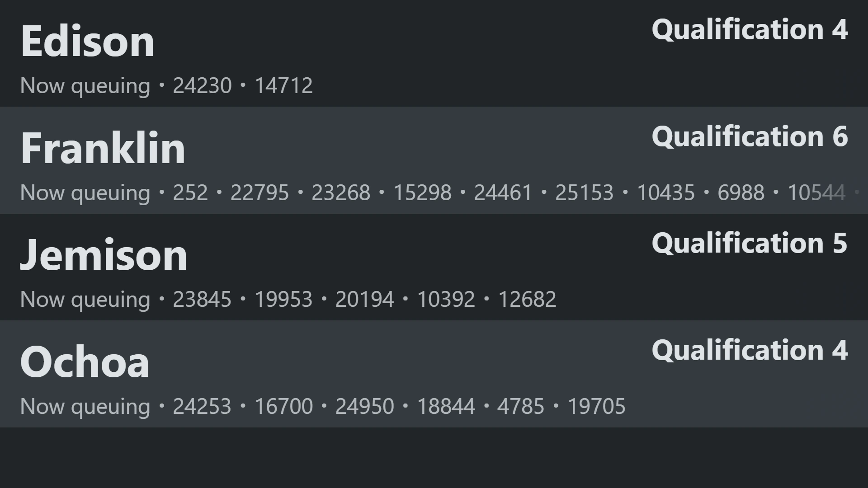
Task: Select team 19705 on Ochoa
Action: tap(596, 407)
